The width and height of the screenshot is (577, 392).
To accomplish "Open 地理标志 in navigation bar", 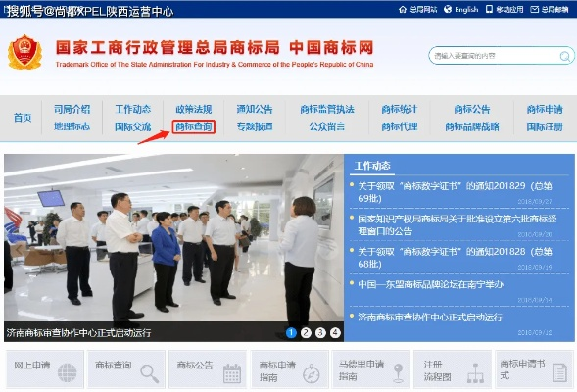I will click(72, 126).
